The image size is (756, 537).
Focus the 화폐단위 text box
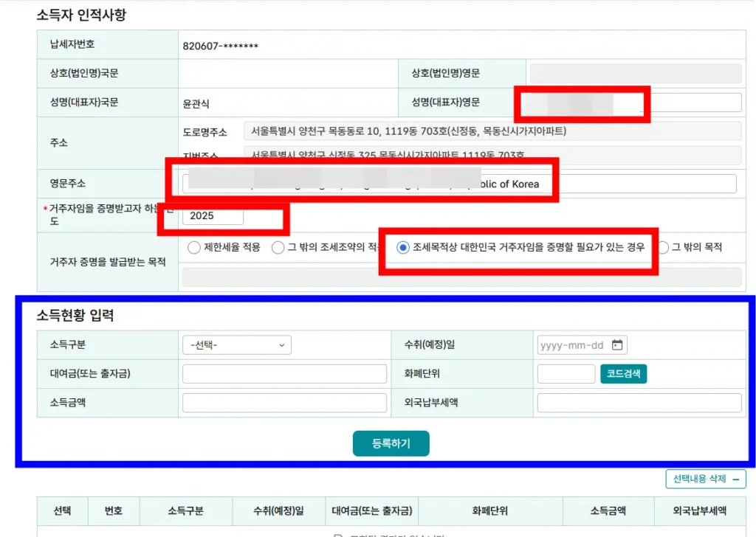tap(566, 374)
